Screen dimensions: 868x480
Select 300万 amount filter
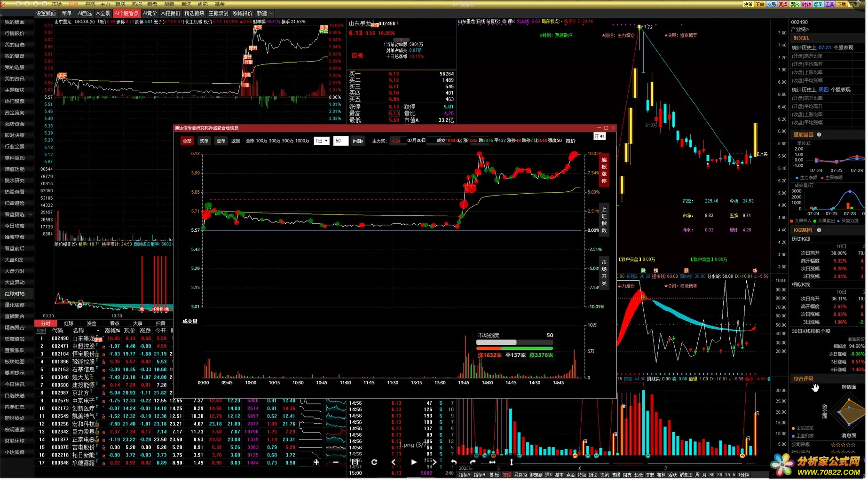(276, 141)
